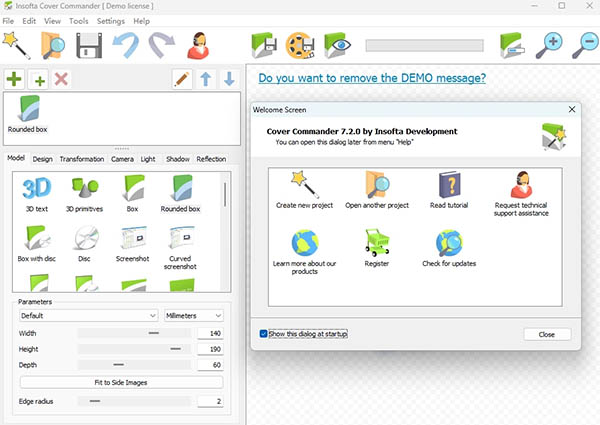Click the Width value field showing 140
Screen dimensions: 600x425
pyautogui.click(x=210, y=333)
